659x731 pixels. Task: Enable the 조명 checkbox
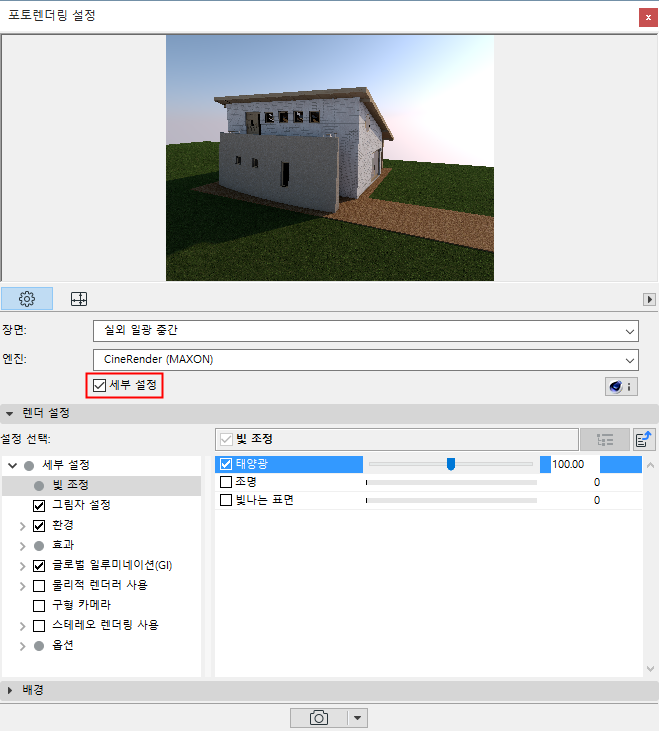(x=226, y=482)
